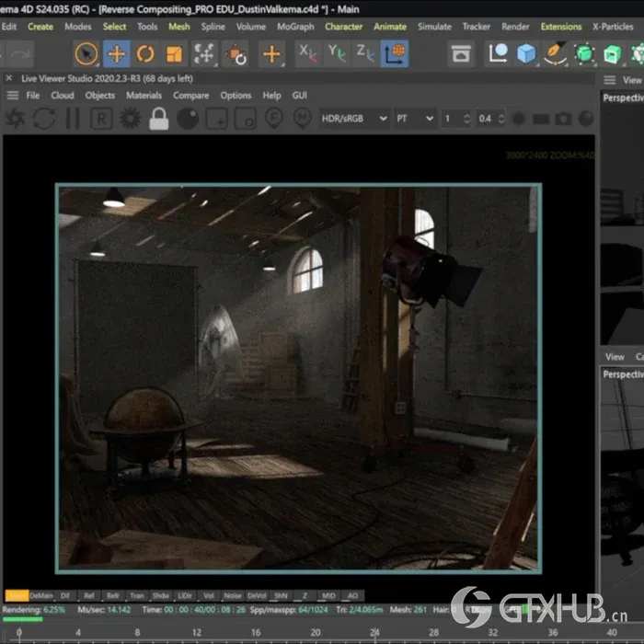Click frame 24 on the timeline ruler

[x=374, y=632]
